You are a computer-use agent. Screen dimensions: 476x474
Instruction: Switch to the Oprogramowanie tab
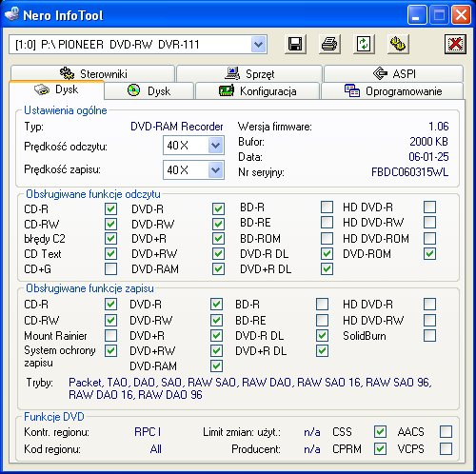click(393, 91)
